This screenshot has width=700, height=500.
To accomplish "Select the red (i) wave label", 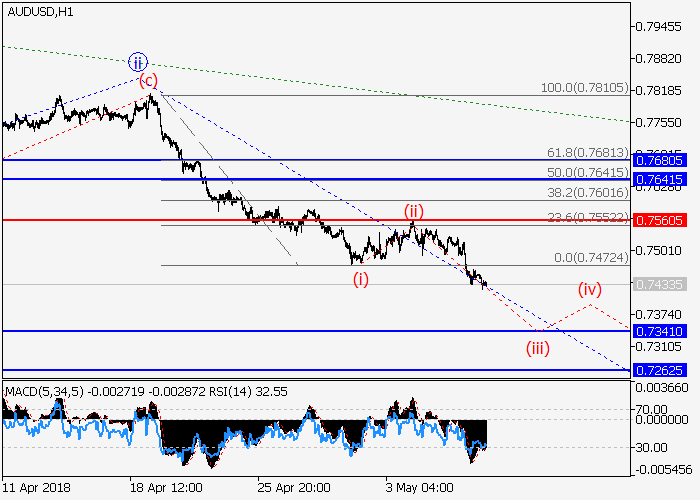I will [x=360, y=279].
